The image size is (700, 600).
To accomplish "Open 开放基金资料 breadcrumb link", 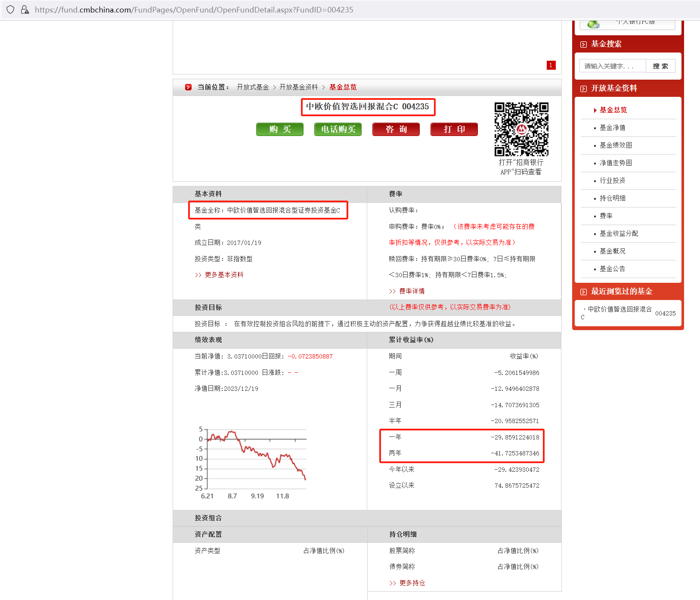I will pos(299,87).
